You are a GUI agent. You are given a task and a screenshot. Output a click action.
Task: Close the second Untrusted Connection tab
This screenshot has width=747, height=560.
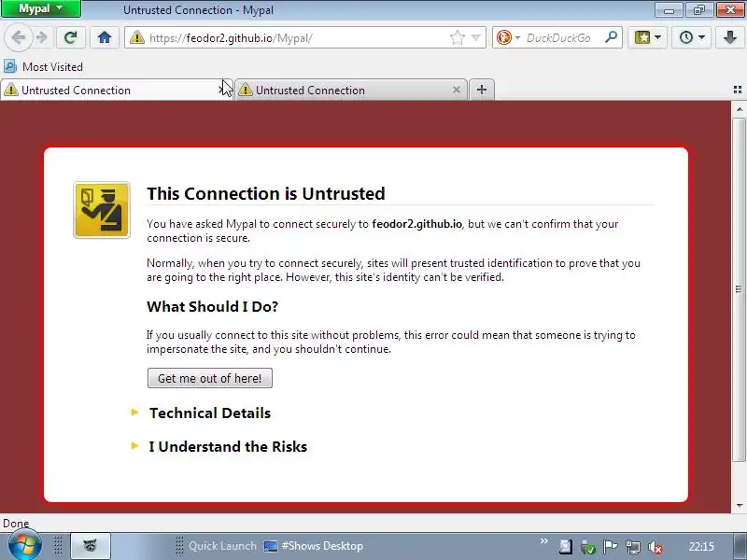coord(457,90)
